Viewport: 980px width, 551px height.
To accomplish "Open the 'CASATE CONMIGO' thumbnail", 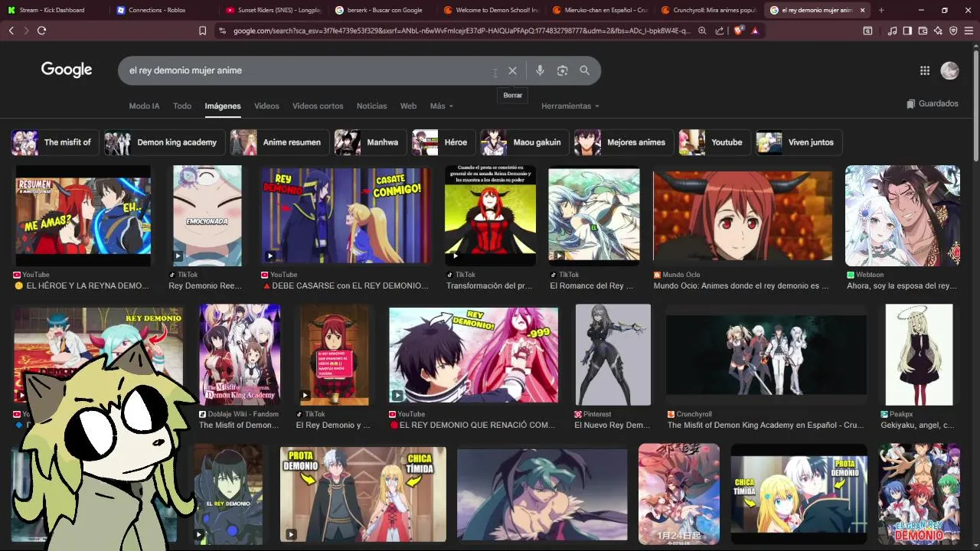I will click(x=345, y=216).
